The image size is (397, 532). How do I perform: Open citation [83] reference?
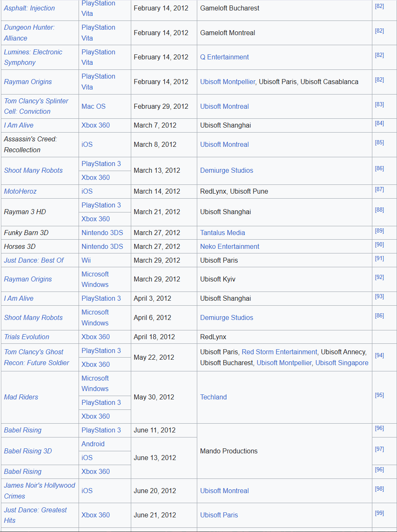[379, 104]
